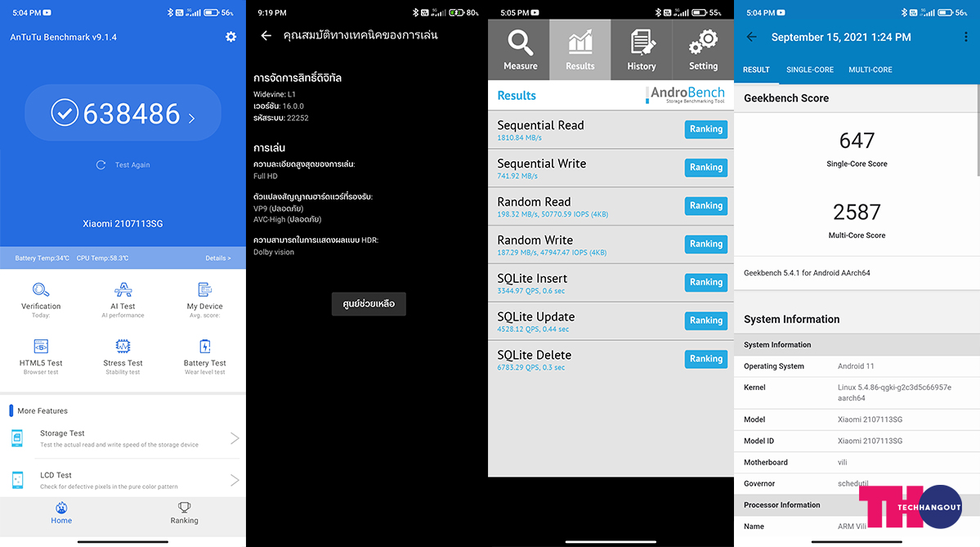Image resolution: width=980 pixels, height=547 pixels.
Task: Open Verification tool icon
Action: (41, 289)
